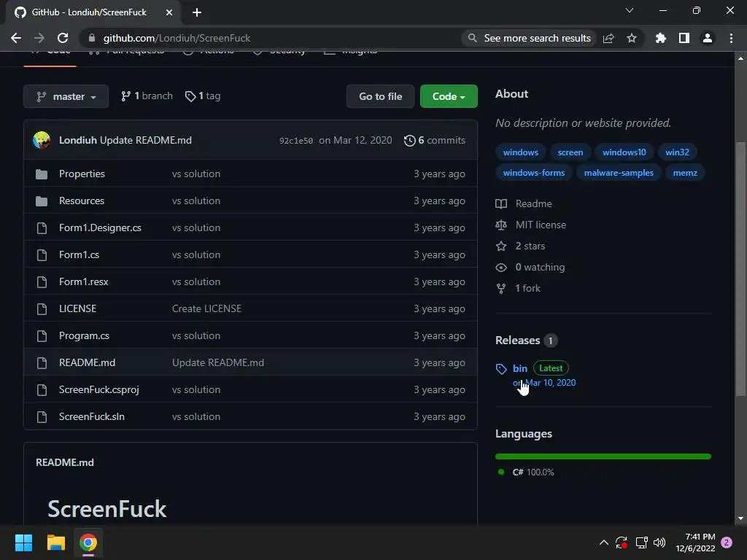Image resolution: width=747 pixels, height=560 pixels.
Task: Select the windows-forms topic tag
Action: tap(534, 173)
